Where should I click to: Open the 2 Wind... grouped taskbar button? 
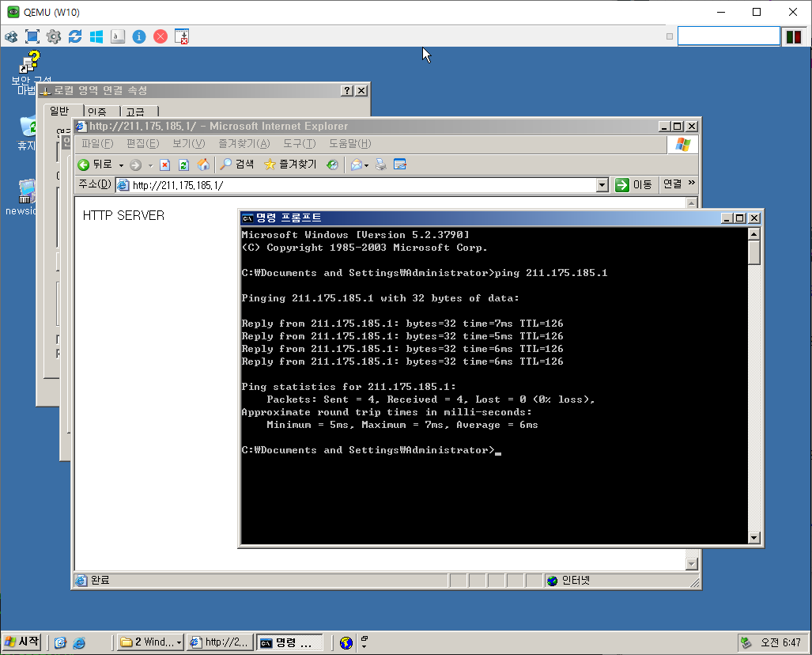(x=150, y=642)
